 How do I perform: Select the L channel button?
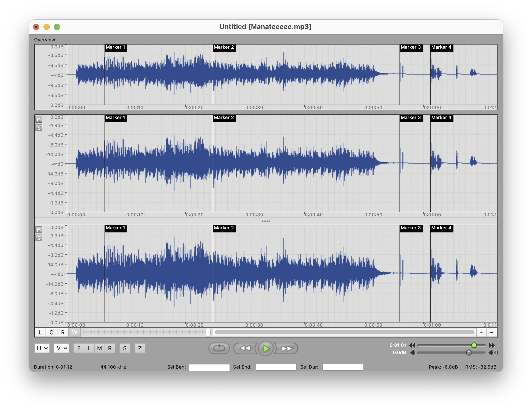coord(40,332)
